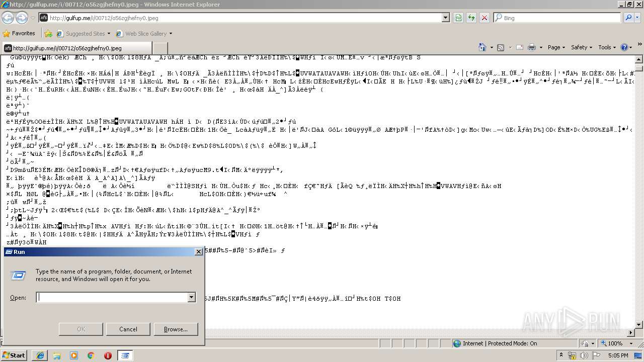Open Opera browser red icon on taskbar
The height and width of the screenshot is (362, 644).
(108, 355)
